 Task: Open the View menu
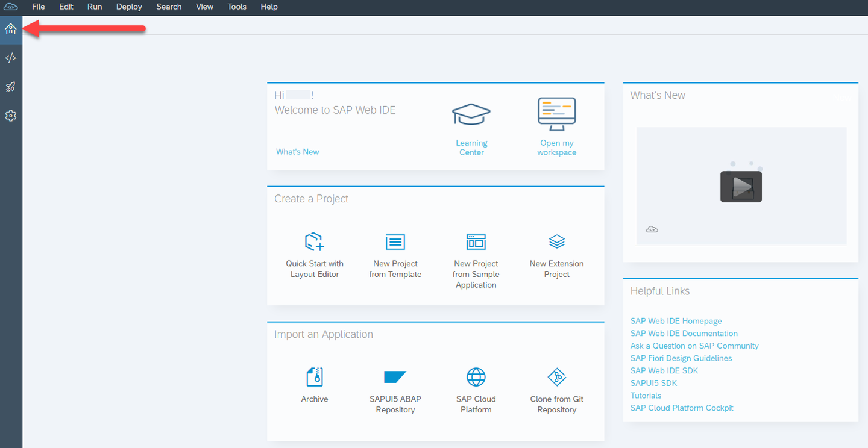(205, 7)
